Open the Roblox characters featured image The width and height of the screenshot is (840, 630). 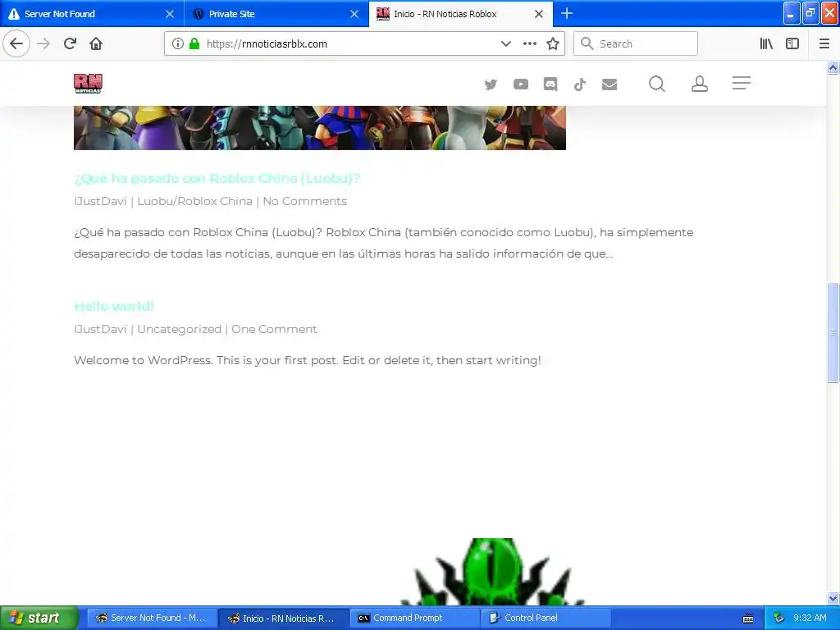tap(320, 127)
